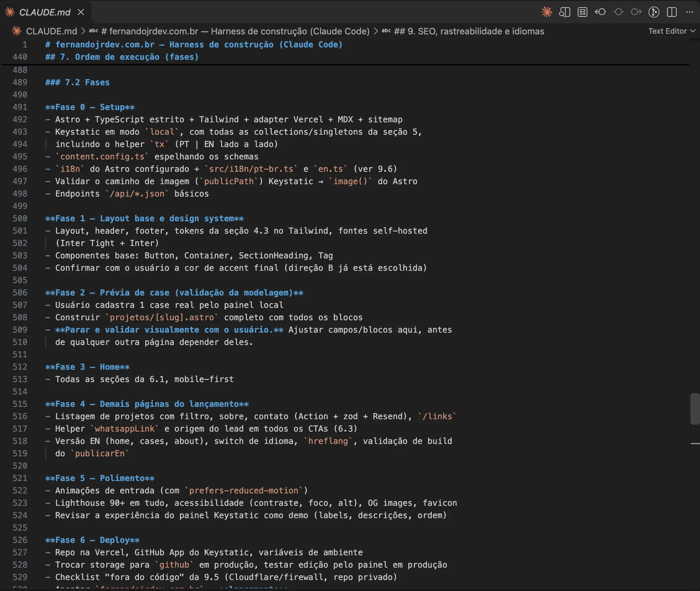Click the `whatsappLink` inline code
This screenshot has width=700, height=591.
[x=125, y=429]
